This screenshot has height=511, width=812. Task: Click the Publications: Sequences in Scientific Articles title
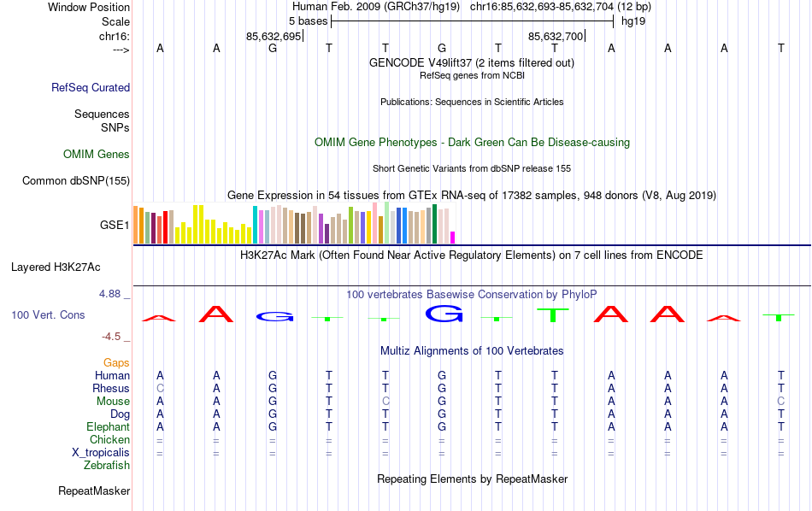point(472,102)
